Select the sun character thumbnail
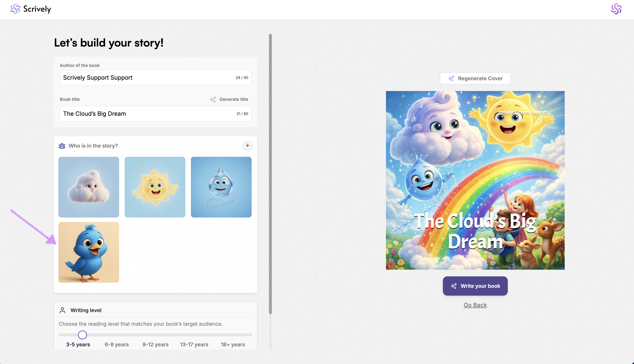 pyautogui.click(x=155, y=187)
